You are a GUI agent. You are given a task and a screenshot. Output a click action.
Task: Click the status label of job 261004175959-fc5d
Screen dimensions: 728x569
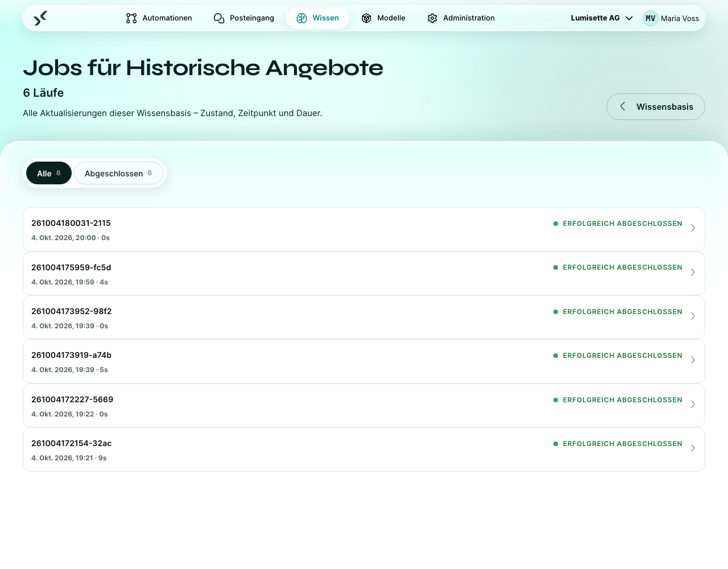click(x=618, y=267)
